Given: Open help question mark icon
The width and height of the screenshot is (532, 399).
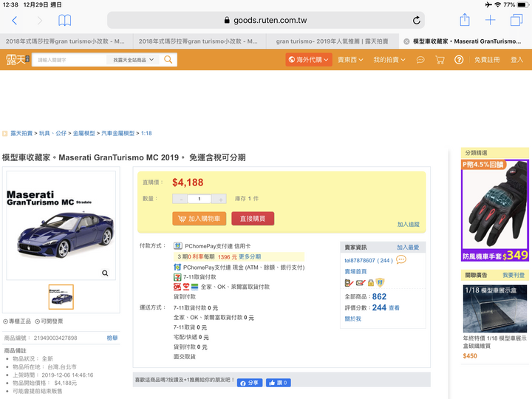Looking at the screenshot, I should 459,60.
